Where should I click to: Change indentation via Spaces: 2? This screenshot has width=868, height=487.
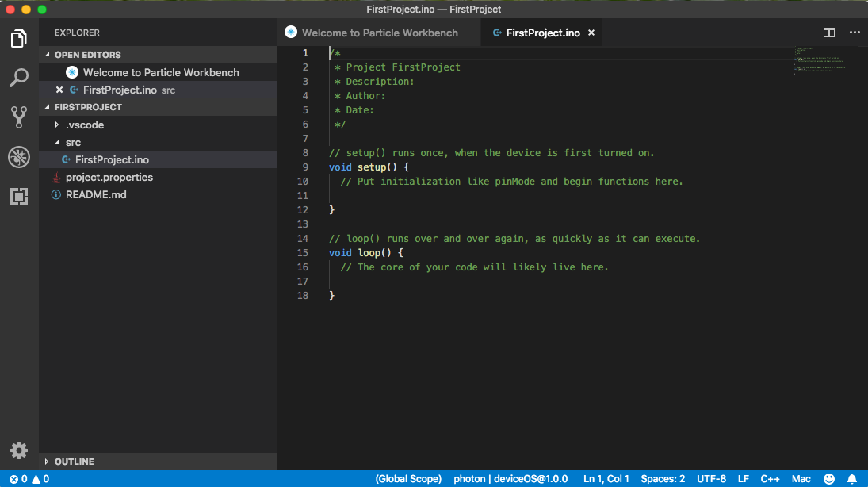coord(663,479)
